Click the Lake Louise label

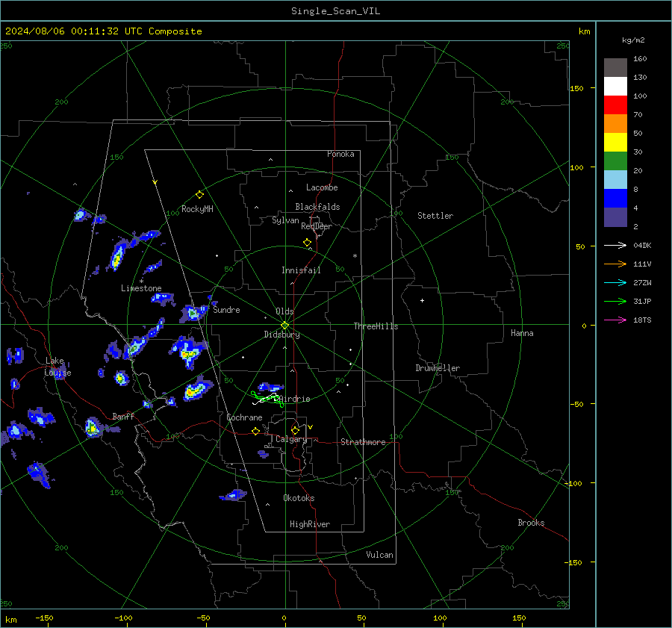tap(57, 367)
